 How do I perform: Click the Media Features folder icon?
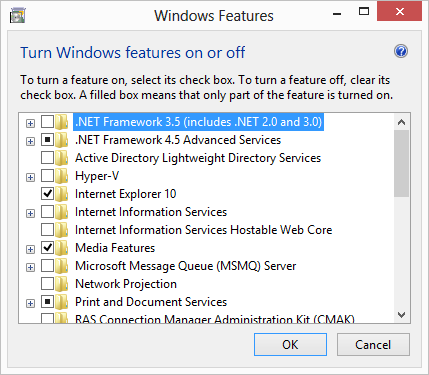pyautogui.click(x=62, y=248)
